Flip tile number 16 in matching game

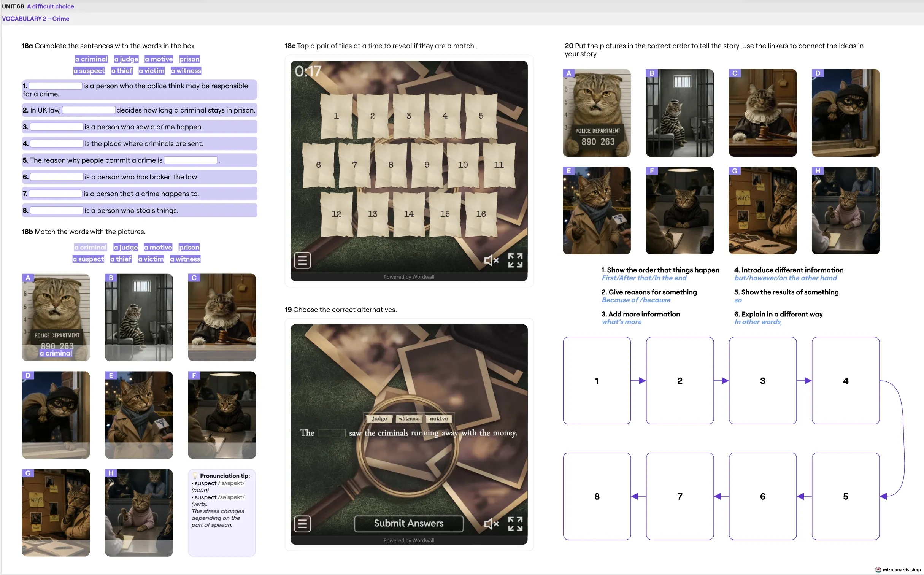(481, 214)
